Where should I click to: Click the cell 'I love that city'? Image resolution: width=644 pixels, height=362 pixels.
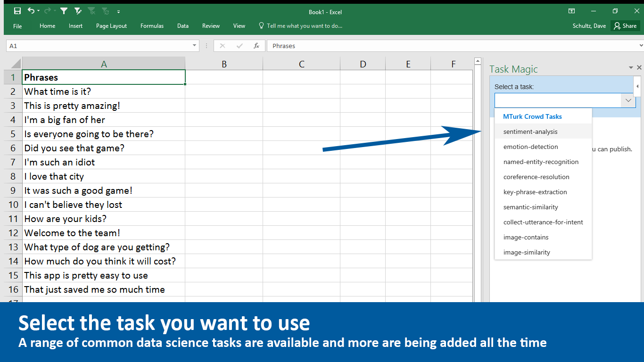coord(104,176)
